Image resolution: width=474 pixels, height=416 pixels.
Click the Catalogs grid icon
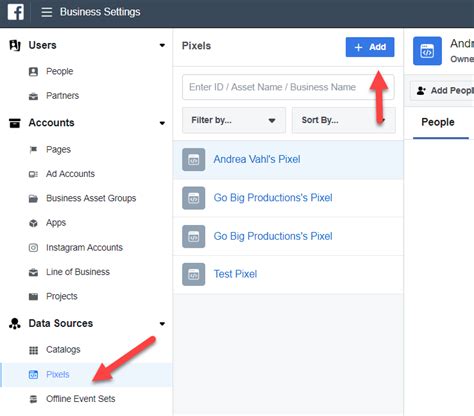click(33, 350)
